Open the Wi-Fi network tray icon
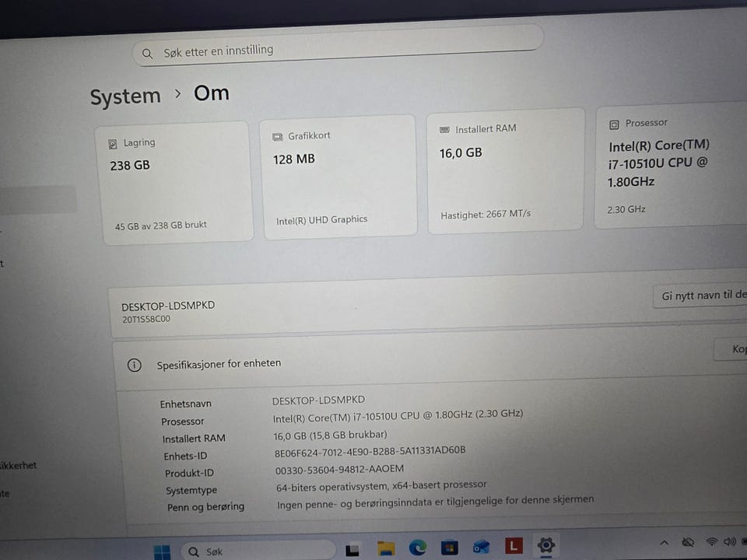Viewport: 747px width, 560px height. click(712, 541)
